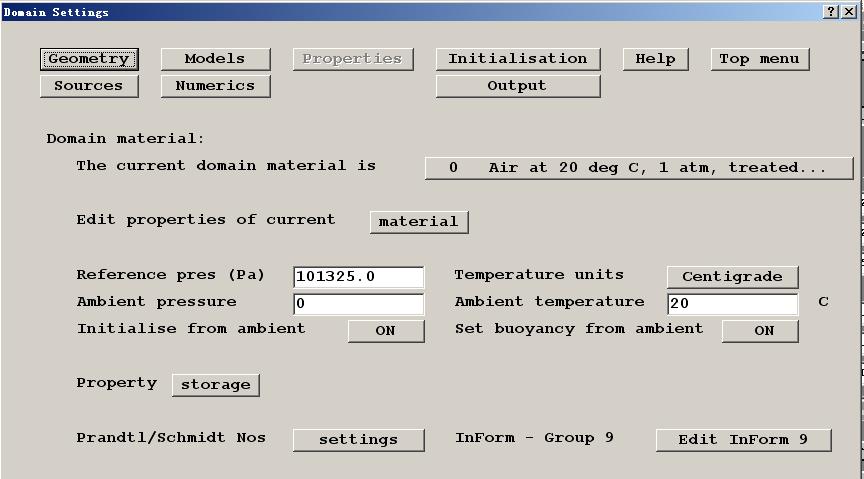864x479 pixels.
Task: Click the Ambient pressure input field
Action: tap(358, 303)
